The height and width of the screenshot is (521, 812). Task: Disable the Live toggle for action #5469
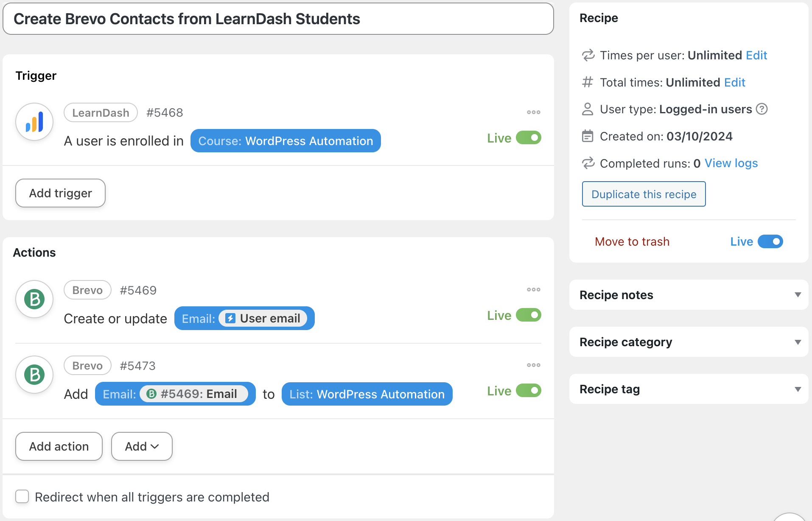tap(528, 315)
